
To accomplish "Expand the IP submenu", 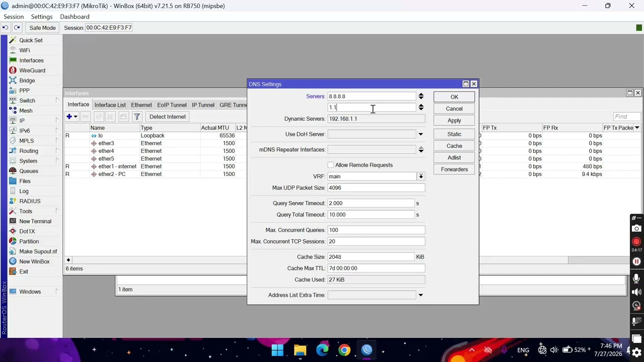I will click(x=57, y=121).
